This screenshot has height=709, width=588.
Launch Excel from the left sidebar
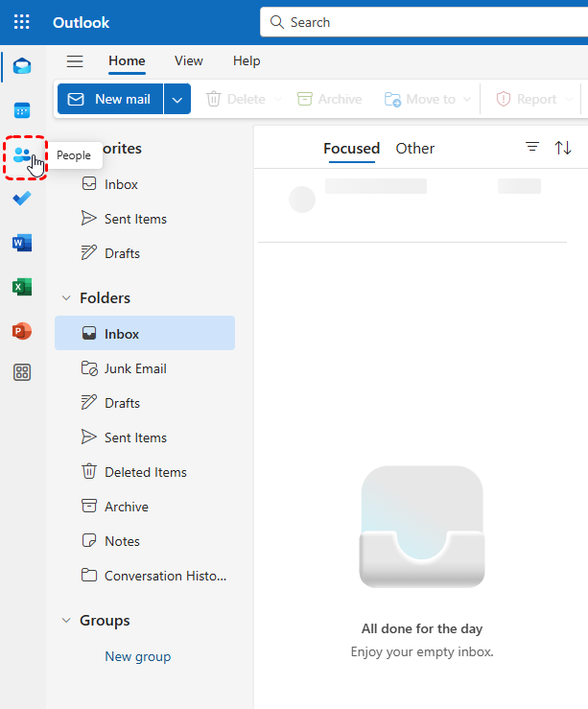pos(21,287)
